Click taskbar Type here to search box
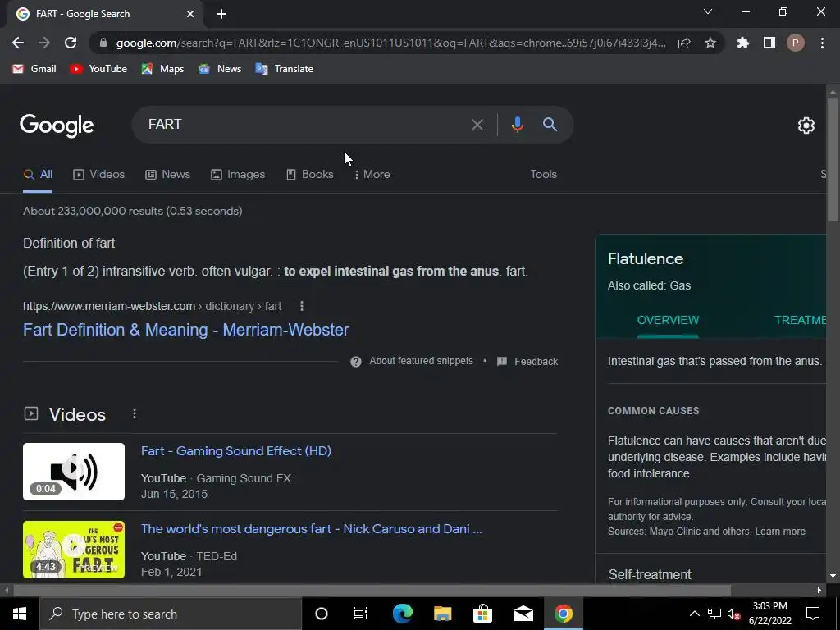 tap(171, 614)
